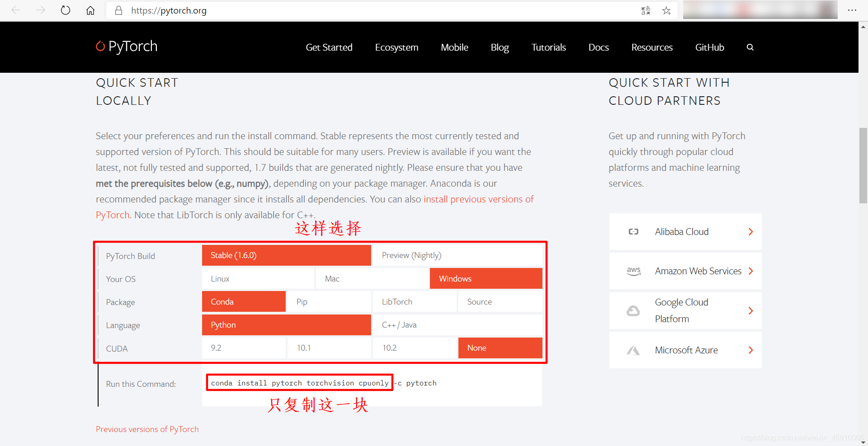The width and height of the screenshot is (868, 446).
Task: Click the Language row label
Action: point(123,325)
